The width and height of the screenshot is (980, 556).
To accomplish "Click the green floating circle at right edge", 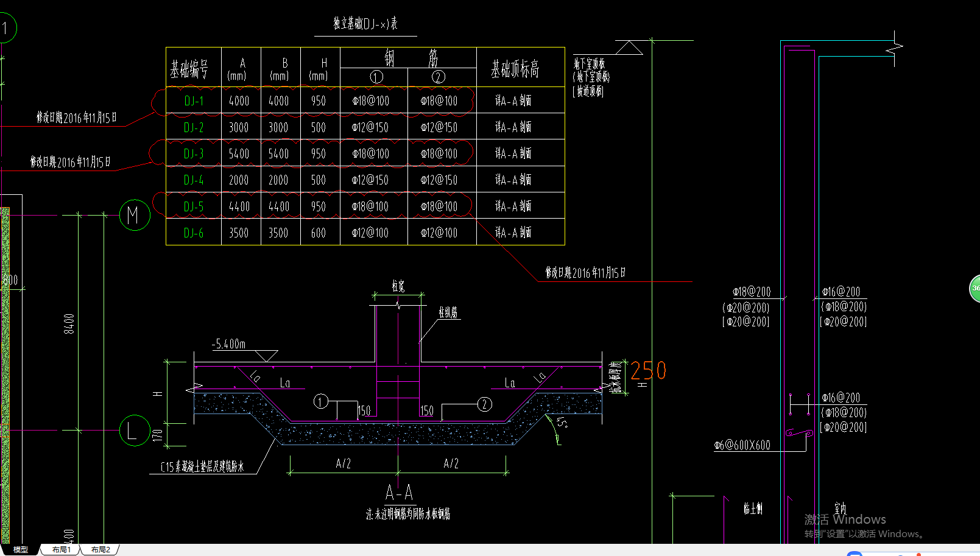I will coord(975,289).
